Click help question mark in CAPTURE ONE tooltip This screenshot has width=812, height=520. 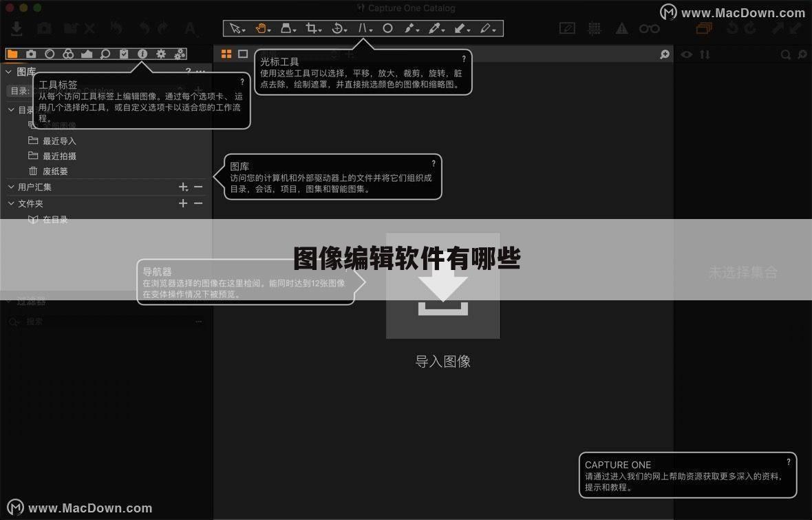(788, 461)
